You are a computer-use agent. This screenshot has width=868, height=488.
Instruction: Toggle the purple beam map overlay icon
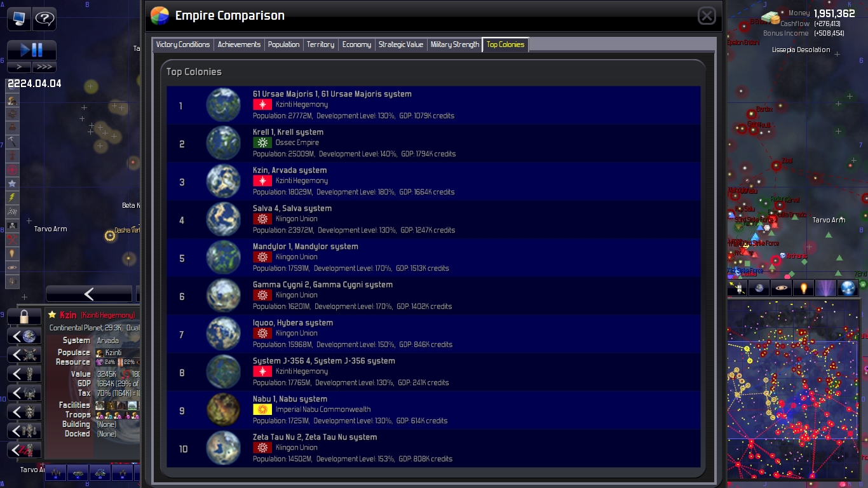(826, 288)
